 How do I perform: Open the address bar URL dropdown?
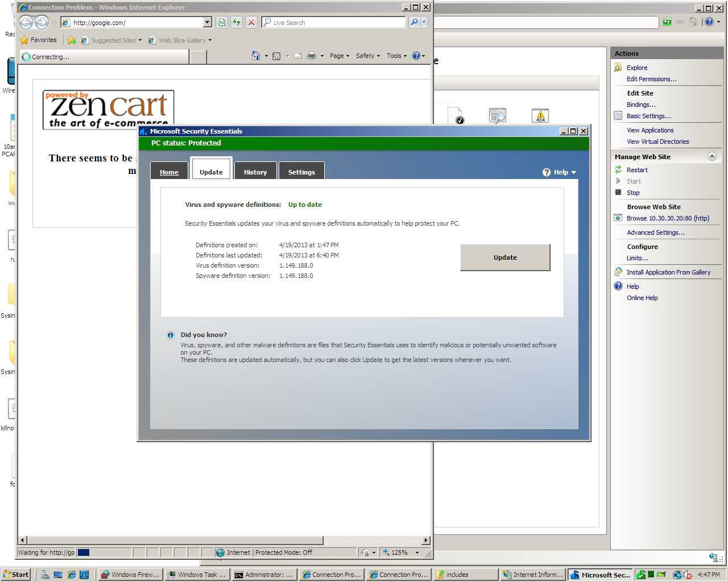pyautogui.click(x=208, y=22)
